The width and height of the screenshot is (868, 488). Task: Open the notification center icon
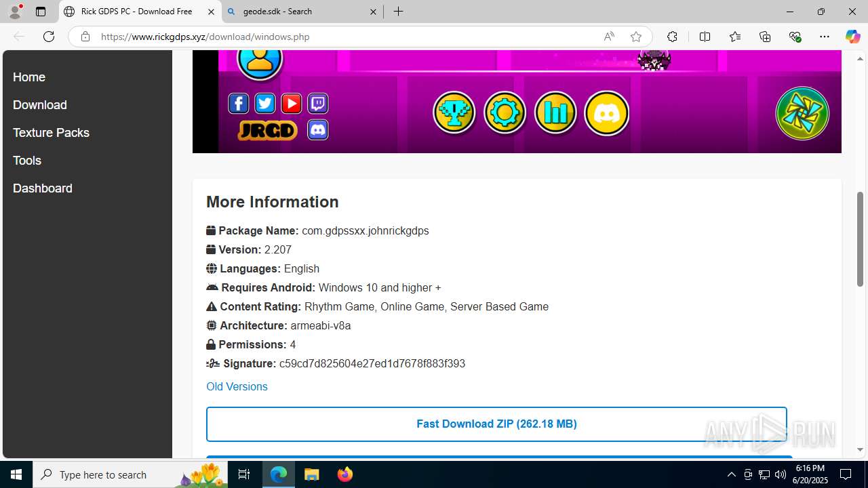click(x=846, y=474)
